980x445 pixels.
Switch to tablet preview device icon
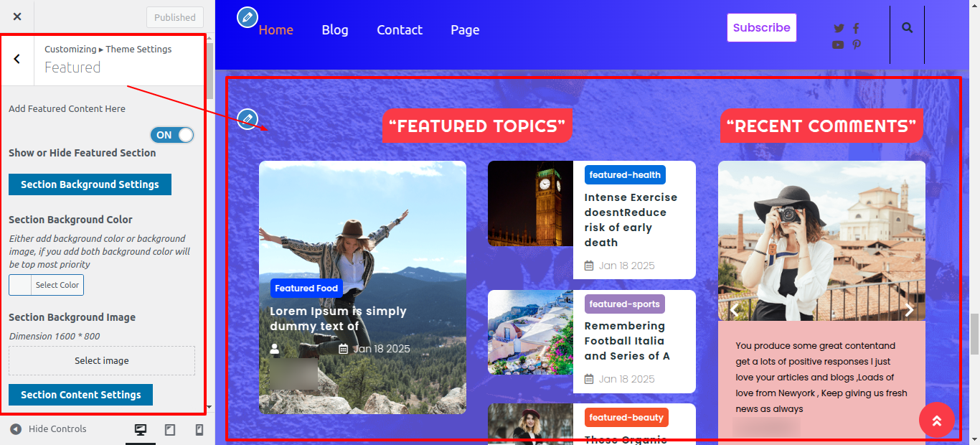170,430
